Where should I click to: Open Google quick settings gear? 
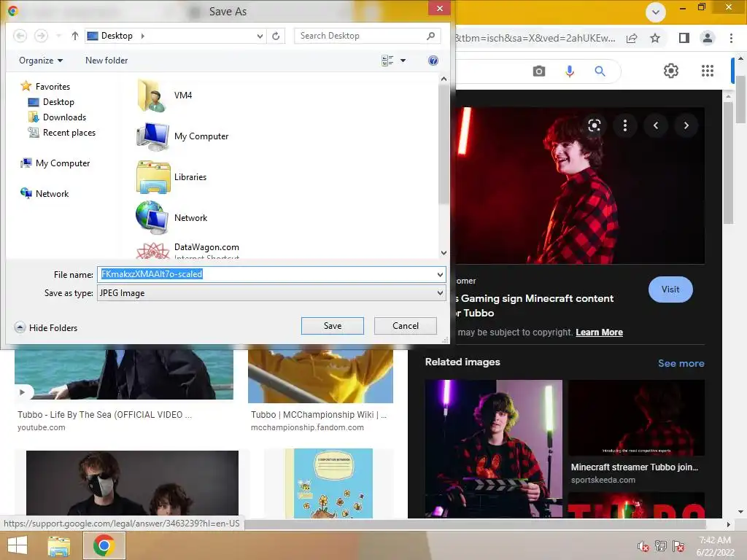671,71
